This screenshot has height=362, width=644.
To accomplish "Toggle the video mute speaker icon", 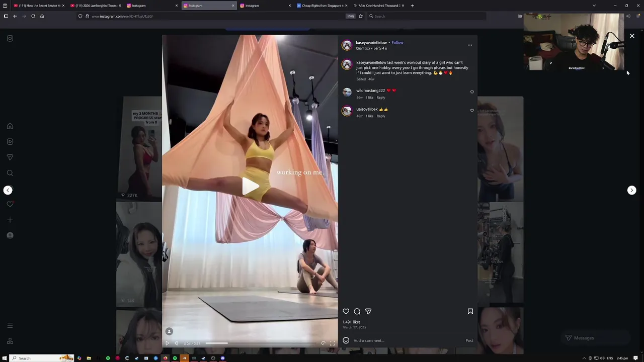I will (x=176, y=343).
